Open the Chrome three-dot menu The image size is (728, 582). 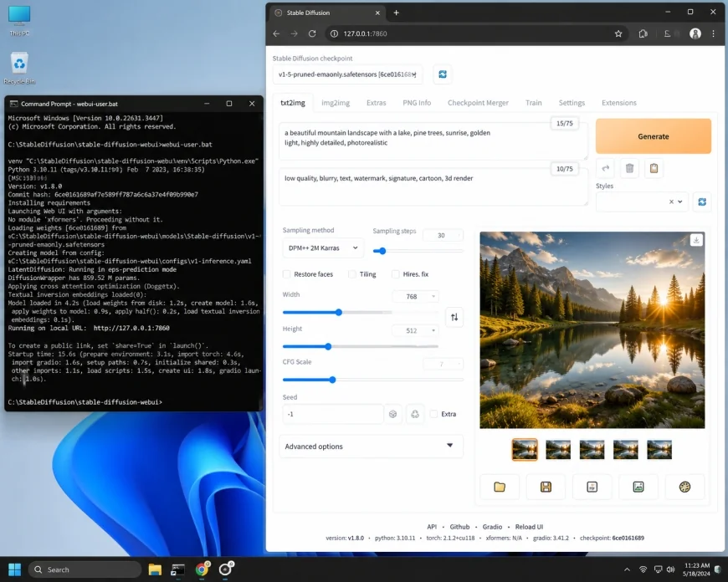click(714, 33)
